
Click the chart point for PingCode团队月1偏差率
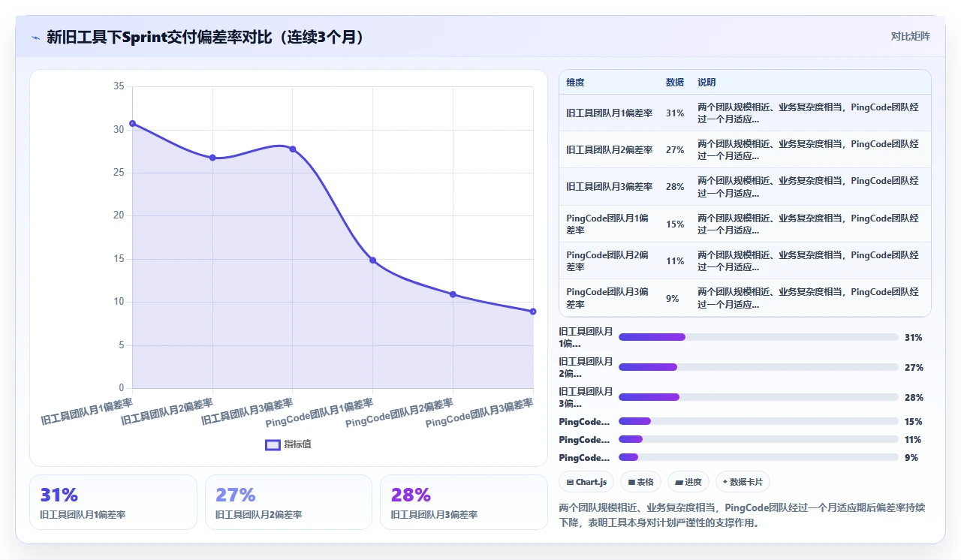[372, 260]
